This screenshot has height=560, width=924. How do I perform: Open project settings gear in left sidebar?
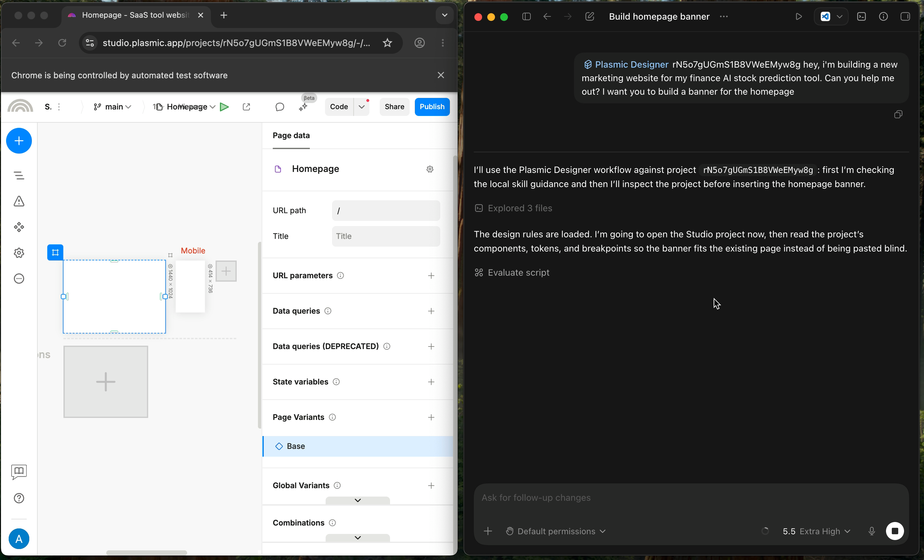[x=19, y=253]
